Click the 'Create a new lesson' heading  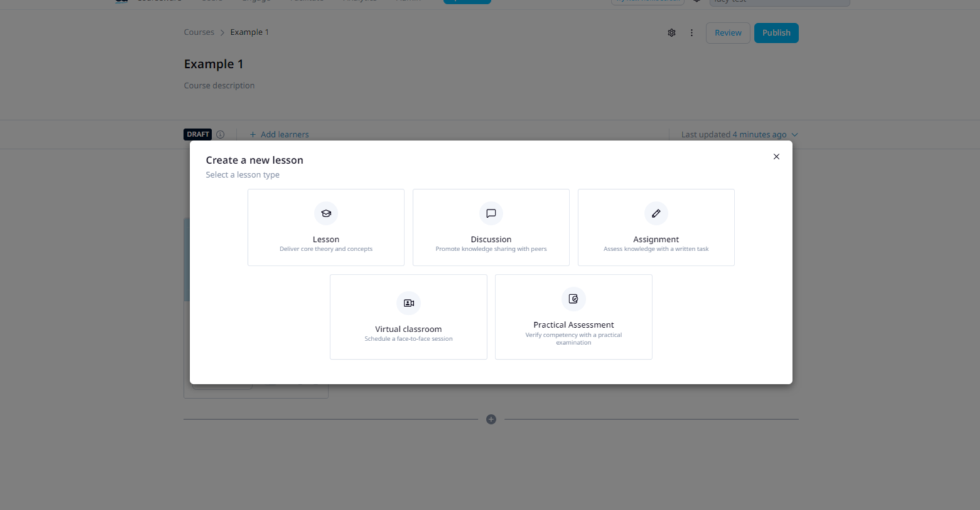(254, 160)
